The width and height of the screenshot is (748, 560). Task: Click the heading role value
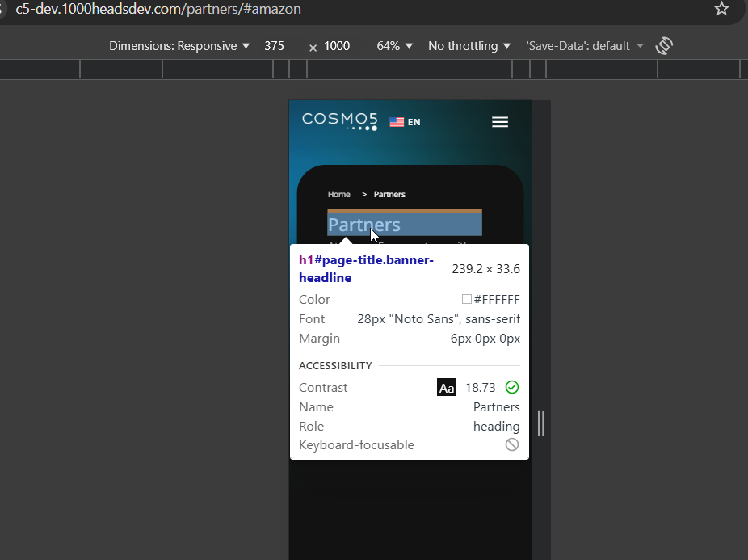click(496, 427)
